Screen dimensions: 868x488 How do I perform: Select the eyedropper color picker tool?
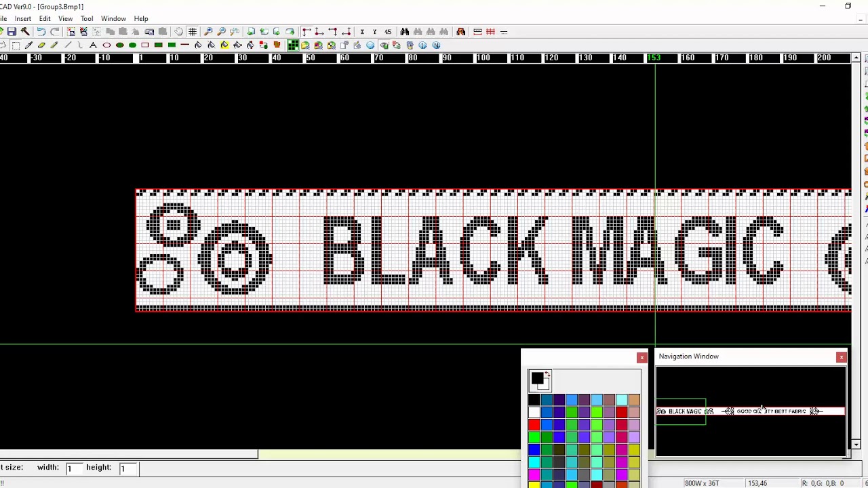[x=28, y=45]
